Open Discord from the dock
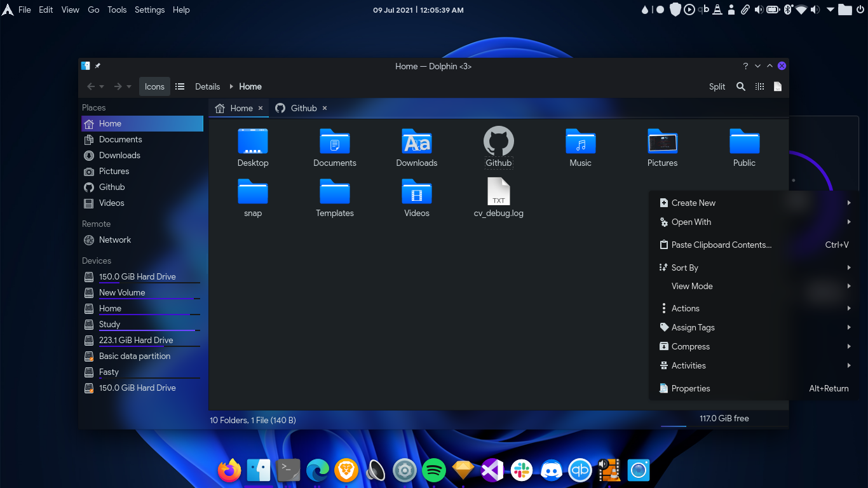 551,470
